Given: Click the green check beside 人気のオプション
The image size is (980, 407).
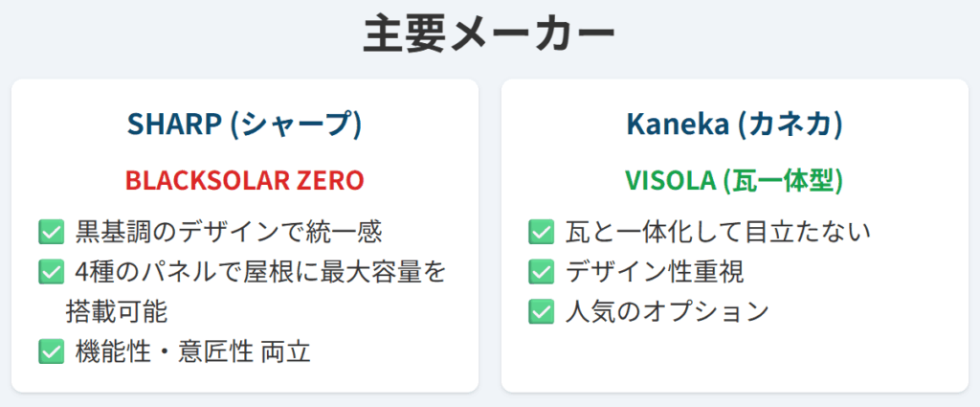Looking at the screenshot, I should [x=541, y=312].
